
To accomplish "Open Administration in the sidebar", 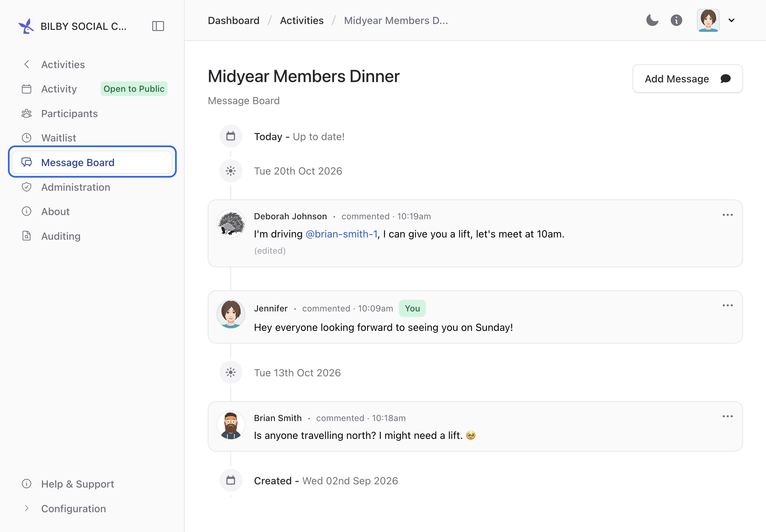I will click(92, 187).
